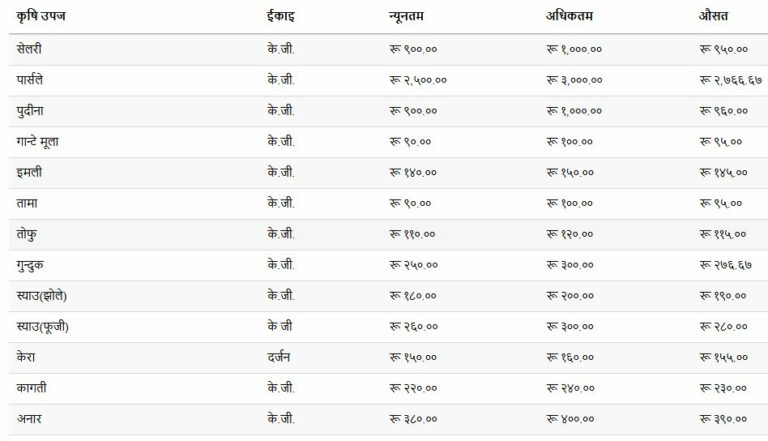The image size is (768, 441).
Task: Click दर्जन unit in केरा row
Action: (279, 357)
